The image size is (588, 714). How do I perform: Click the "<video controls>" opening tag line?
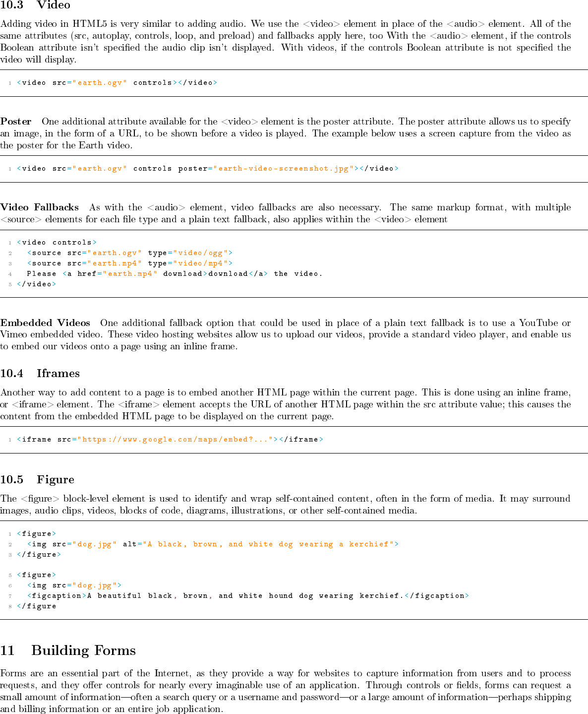tap(57, 243)
